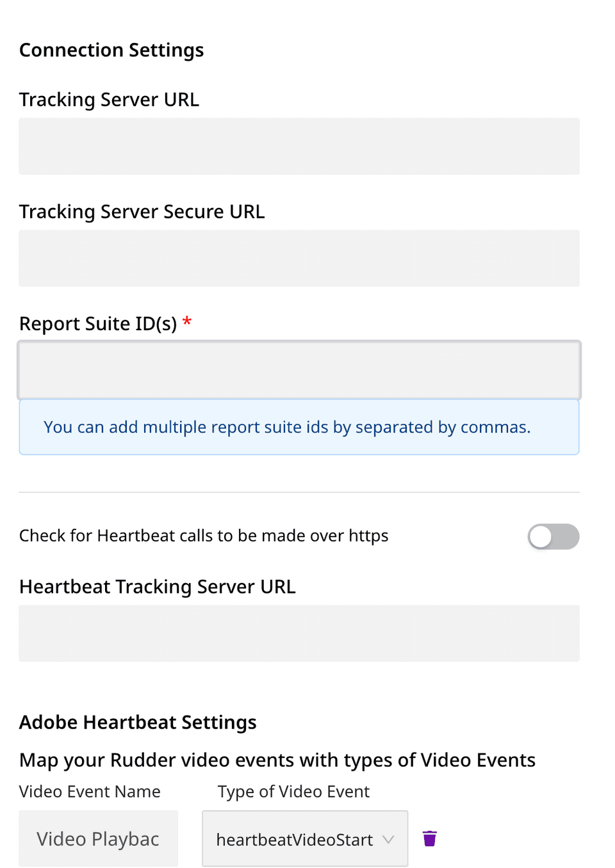Click the Type of Video Event column header
The image size is (615, 868).
(x=293, y=792)
